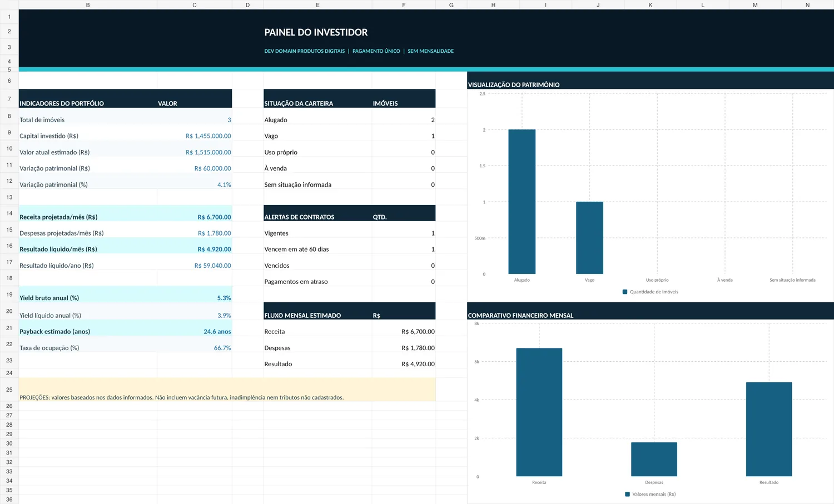Click the "Quantidade de imóveis" chart legend entry
Viewport: 834px width, 504px height.
coord(651,292)
